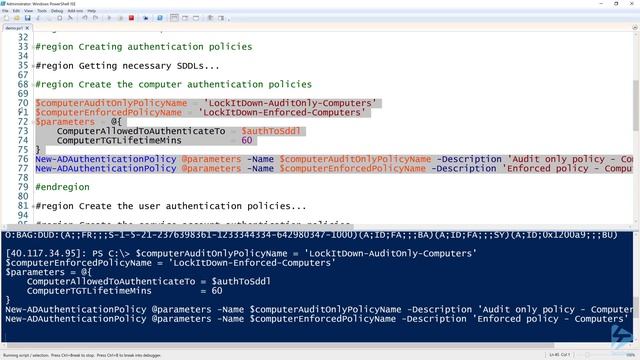640x360 pixels.
Task: Click ComputerTGTLifetimeMins in the console output
Action: coord(89,291)
